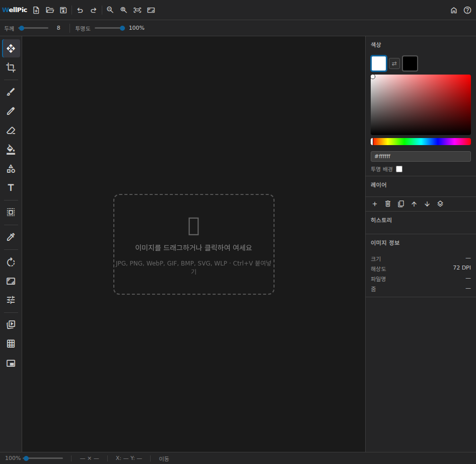This screenshot has height=464, width=476.
Task: Open the Adjustments sliders tool
Action: pyautogui.click(x=11, y=300)
